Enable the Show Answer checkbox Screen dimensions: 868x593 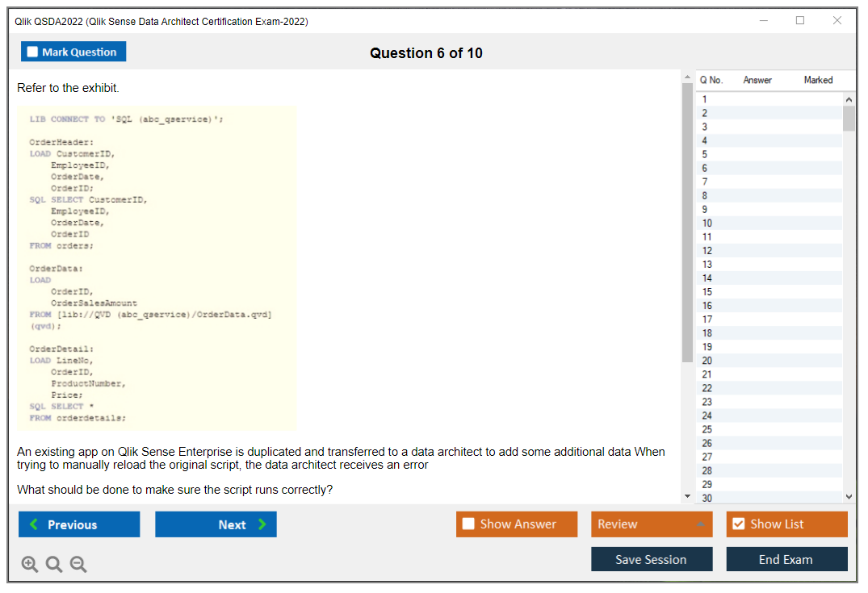[x=469, y=524]
